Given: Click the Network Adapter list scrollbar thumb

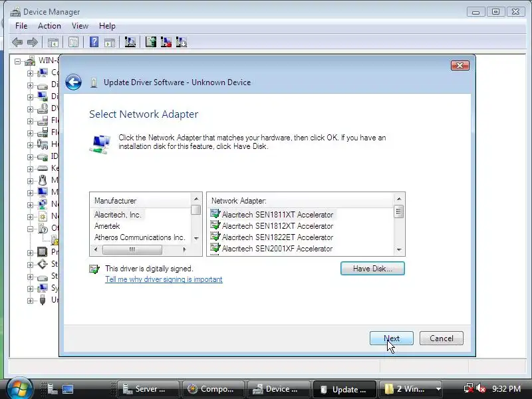Looking at the screenshot, I should coord(399,211).
